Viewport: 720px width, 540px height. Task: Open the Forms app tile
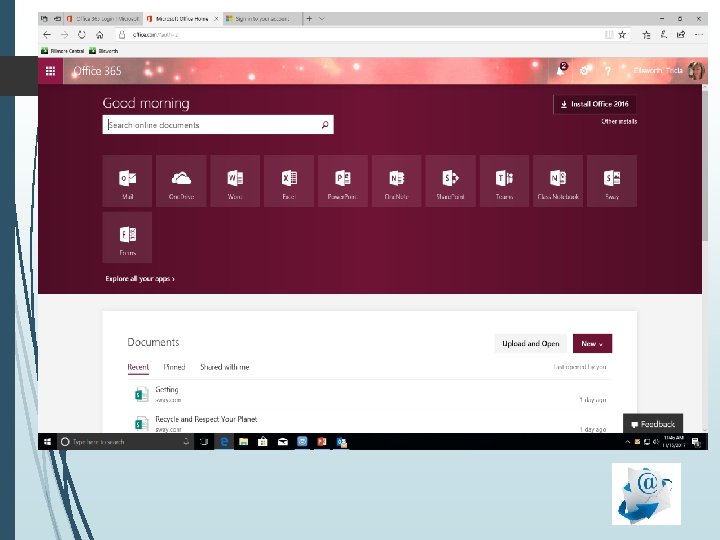coord(127,237)
